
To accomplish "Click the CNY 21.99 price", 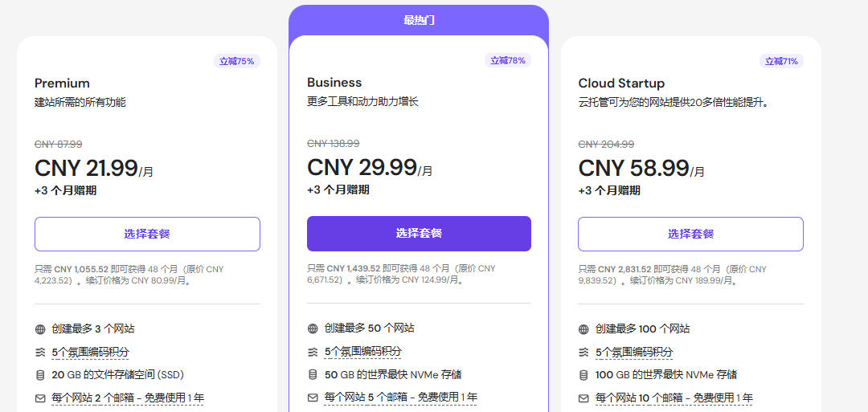I will coord(86,168).
